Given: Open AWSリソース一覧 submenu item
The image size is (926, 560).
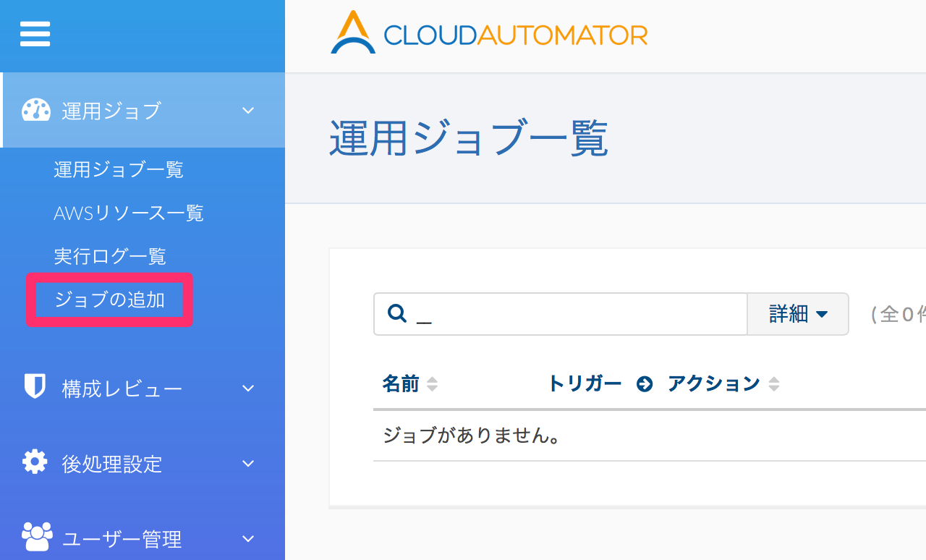Looking at the screenshot, I should (x=129, y=213).
